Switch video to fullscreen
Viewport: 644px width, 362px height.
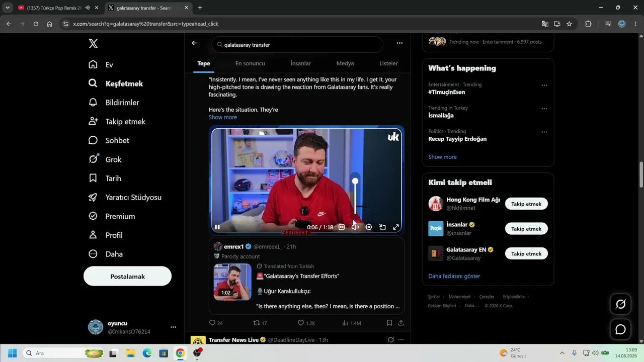pos(396,227)
